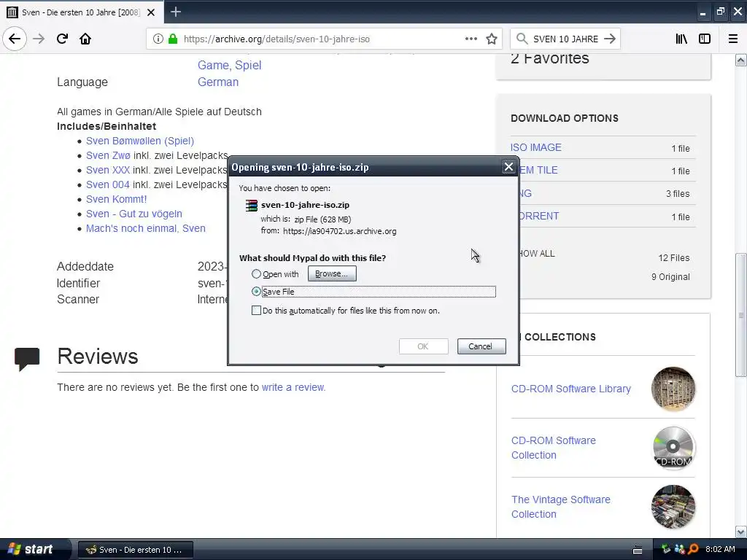Open the Mach's noch einmal, Sven link
Screen dimensions: 747x560
[x=146, y=228]
